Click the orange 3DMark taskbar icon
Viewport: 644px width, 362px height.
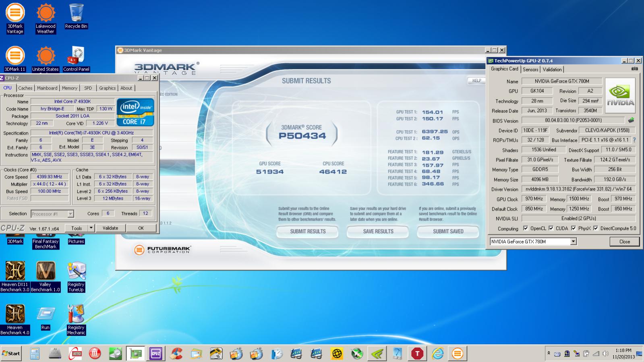tap(458, 354)
